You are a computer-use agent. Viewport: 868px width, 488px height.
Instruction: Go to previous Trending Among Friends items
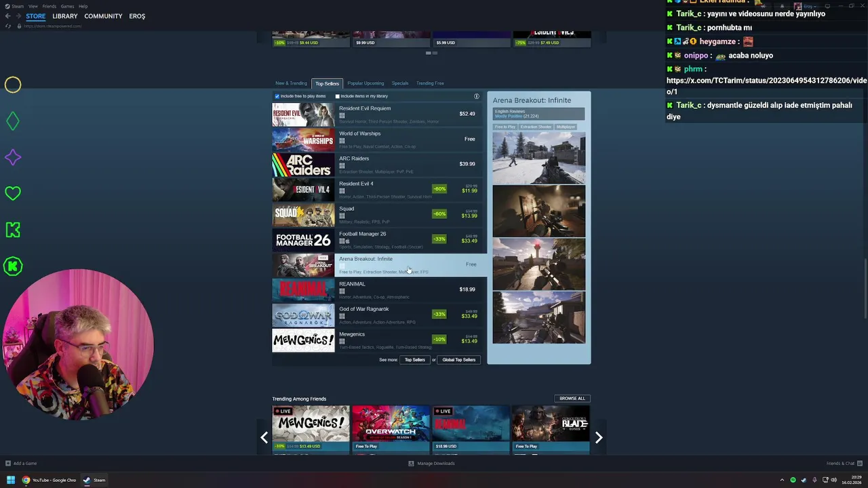[x=264, y=438]
